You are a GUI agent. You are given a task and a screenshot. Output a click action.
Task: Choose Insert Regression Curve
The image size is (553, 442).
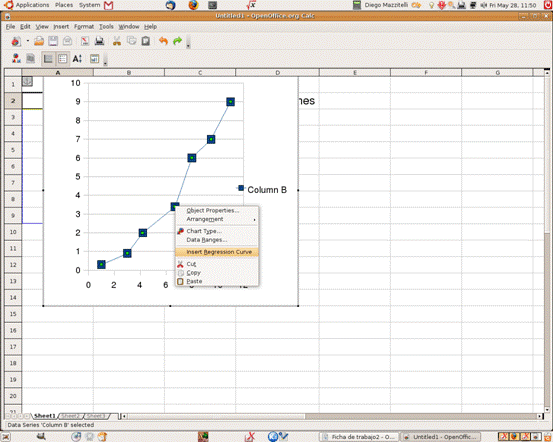point(217,252)
